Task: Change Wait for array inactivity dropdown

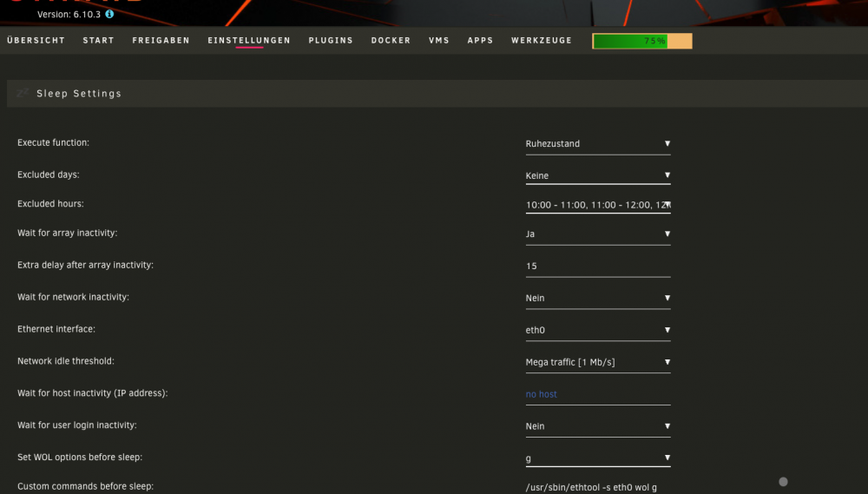Action: [598, 234]
